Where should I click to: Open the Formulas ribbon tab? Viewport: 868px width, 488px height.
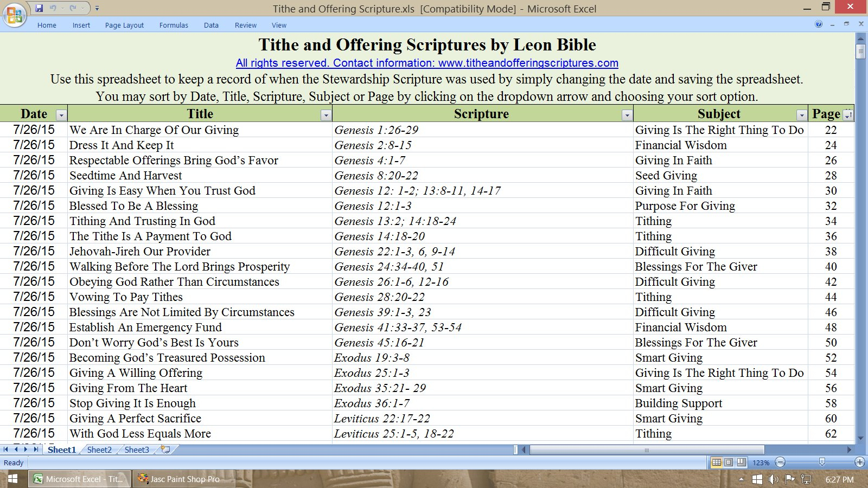click(174, 25)
